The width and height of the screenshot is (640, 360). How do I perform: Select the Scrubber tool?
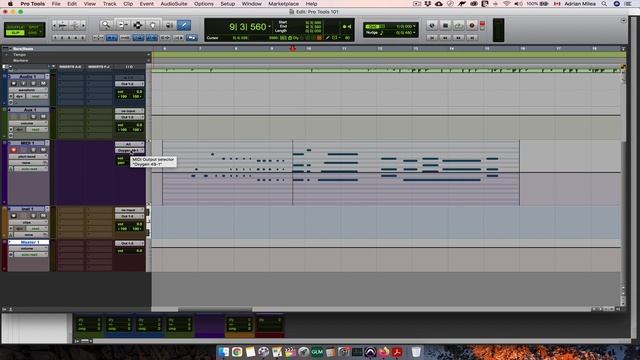(169, 25)
